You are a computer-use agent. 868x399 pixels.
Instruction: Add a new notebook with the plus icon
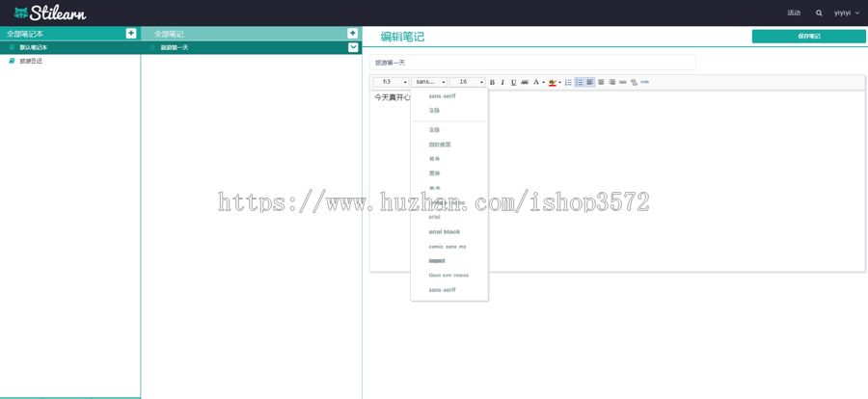(x=130, y=33)
